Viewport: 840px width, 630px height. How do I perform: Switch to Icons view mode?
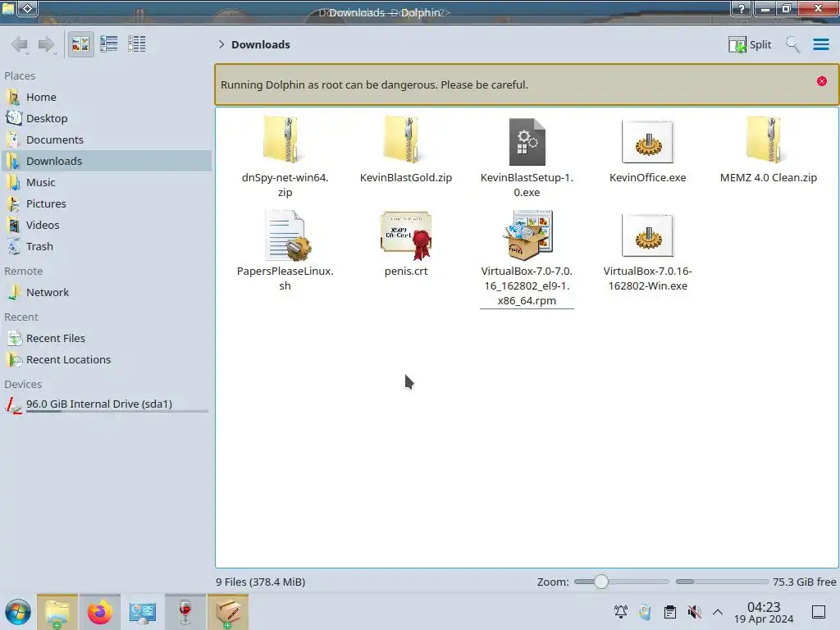click(x=80, y=44)
